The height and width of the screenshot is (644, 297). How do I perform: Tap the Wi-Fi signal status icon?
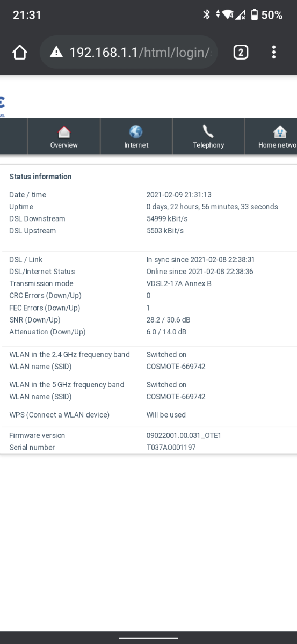[228, 15]
